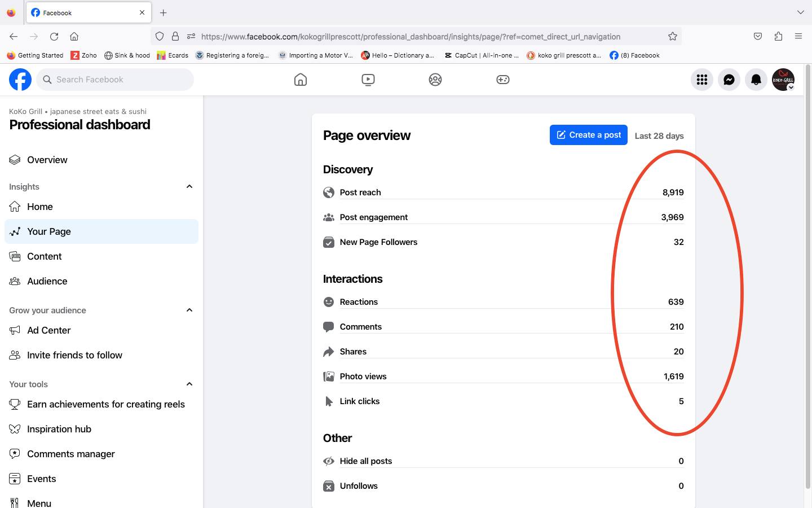Click the Create a post button
The image size is (812, 508).
pyautogui.click(x=588, y=135)
